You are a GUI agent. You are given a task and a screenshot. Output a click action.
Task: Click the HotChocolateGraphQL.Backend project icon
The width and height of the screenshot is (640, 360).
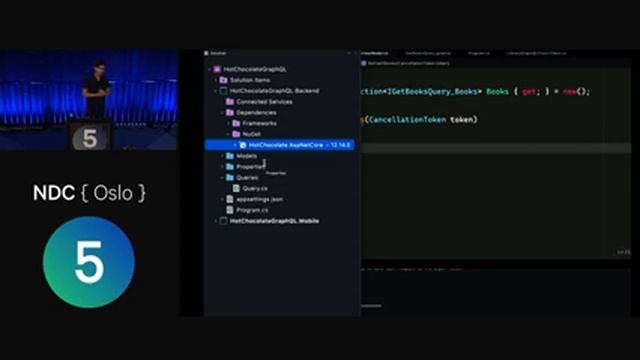223,91
